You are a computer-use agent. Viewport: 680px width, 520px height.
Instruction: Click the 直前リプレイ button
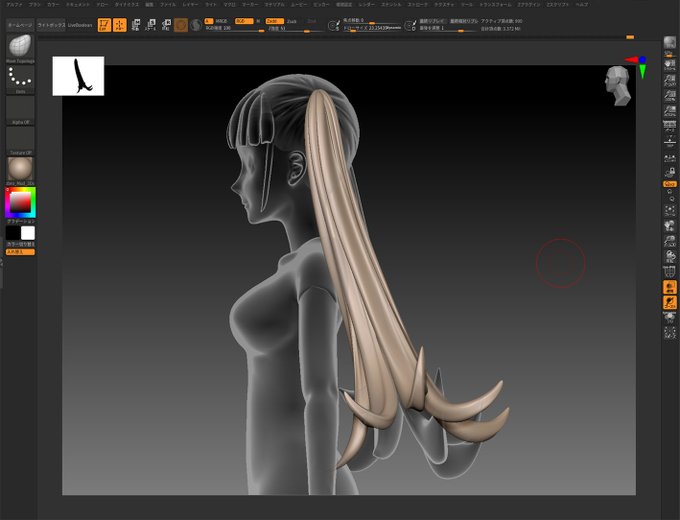pos(432,21)
